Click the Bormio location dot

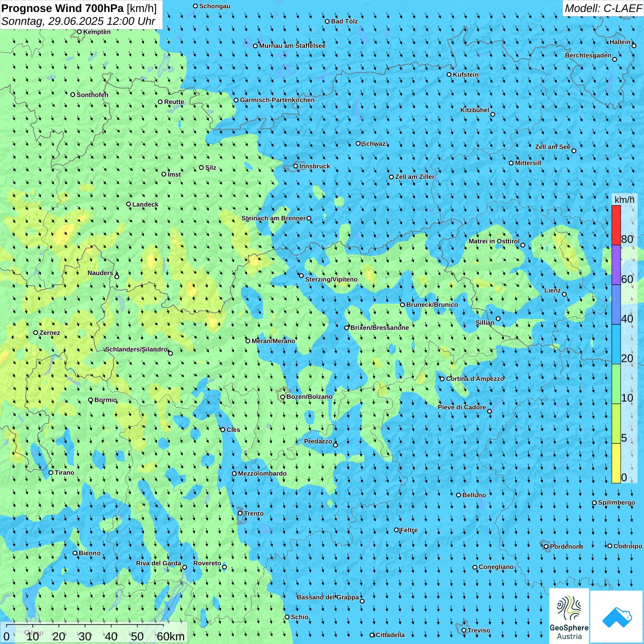91,400
